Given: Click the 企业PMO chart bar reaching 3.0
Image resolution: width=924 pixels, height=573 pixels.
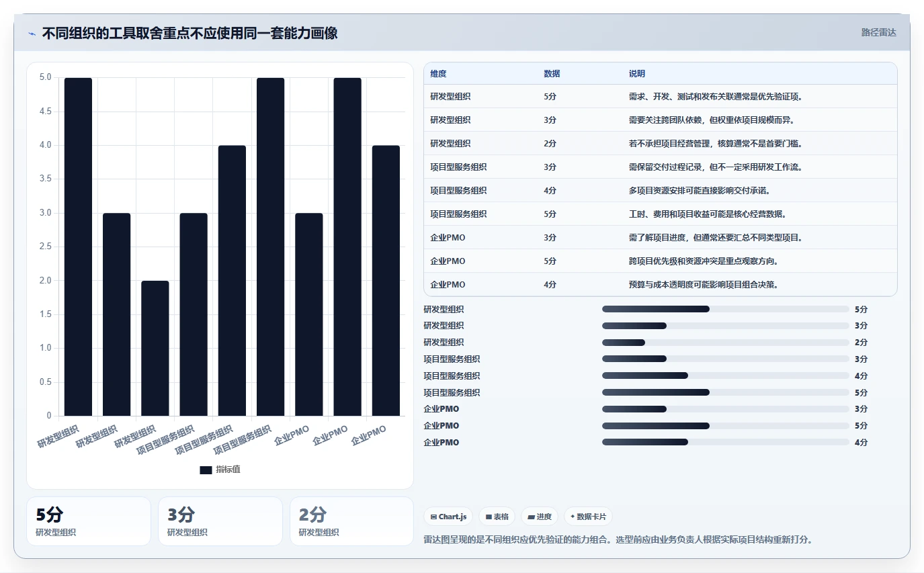Looking at the screenshot, I should 309,314.
